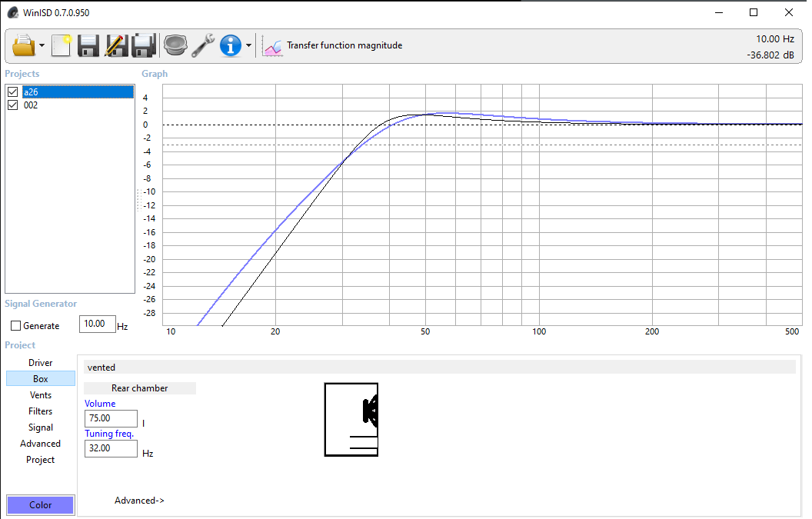Click the Volume 75.00 input field
Image resolution: width=812 pixels, height=519 pixels.
coord(111,418)
